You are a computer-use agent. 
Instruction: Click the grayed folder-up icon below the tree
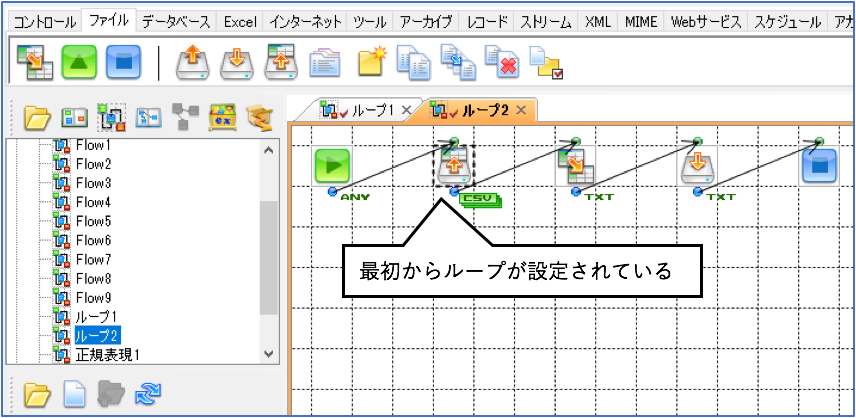[x=112, y=394]
